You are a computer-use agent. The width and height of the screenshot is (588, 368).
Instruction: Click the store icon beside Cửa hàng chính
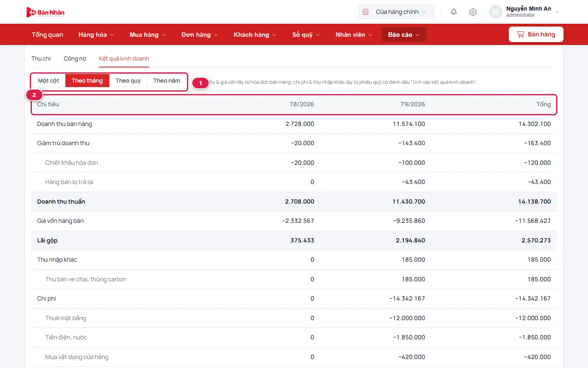pyautogui.click(x=366, y=12)
